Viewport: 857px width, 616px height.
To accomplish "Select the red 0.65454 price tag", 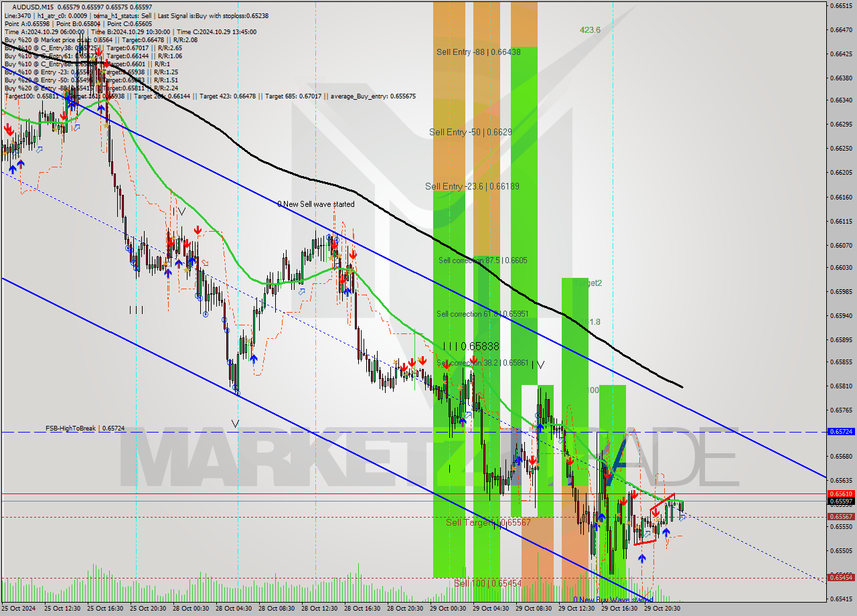I will pos(841,577).
